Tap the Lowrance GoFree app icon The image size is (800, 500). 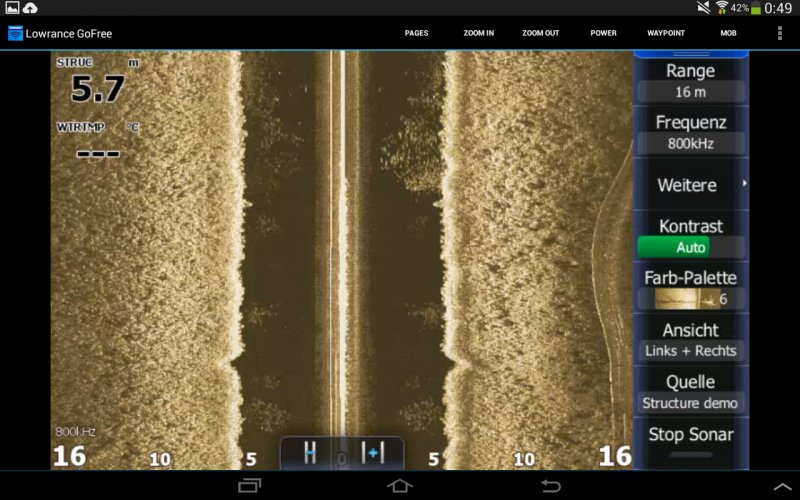[16, 33]
